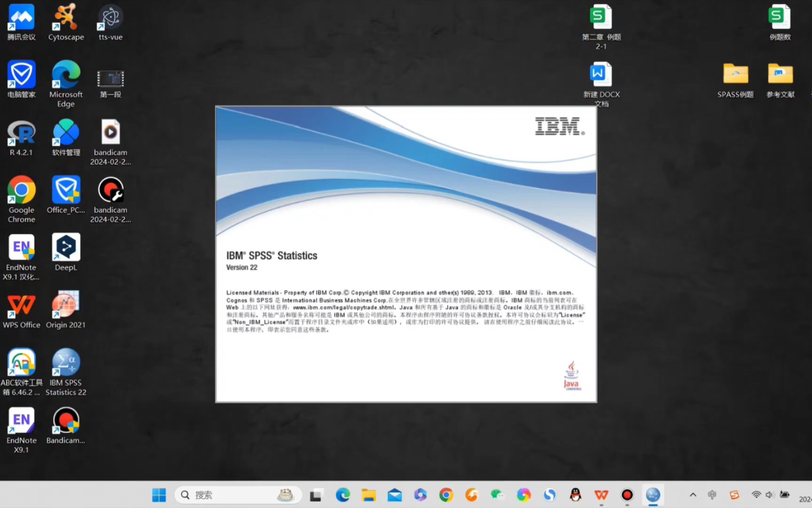Open Microsoft Edge from the taskbar
812x508 pixels.
pyautogui.click(x=343, y=495)
